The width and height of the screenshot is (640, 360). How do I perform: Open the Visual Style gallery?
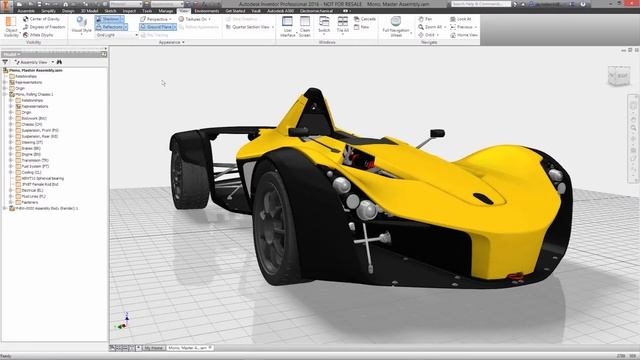tap(81, 26)
